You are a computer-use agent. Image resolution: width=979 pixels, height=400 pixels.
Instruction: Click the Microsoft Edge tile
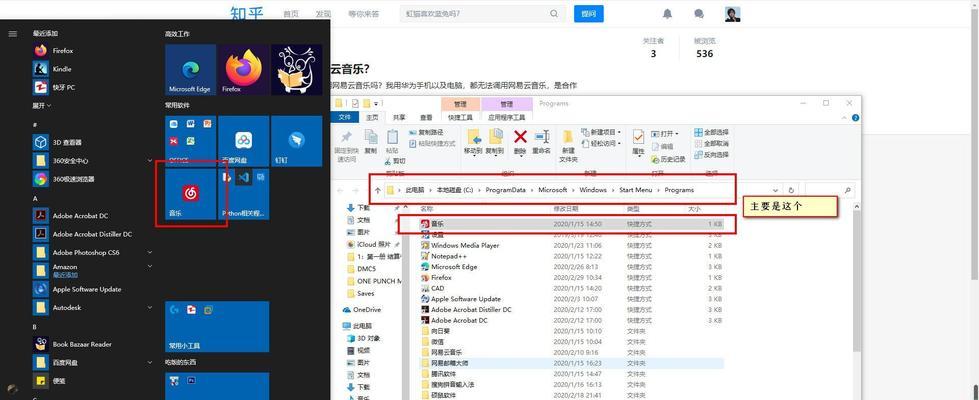[x=190, y=69]
